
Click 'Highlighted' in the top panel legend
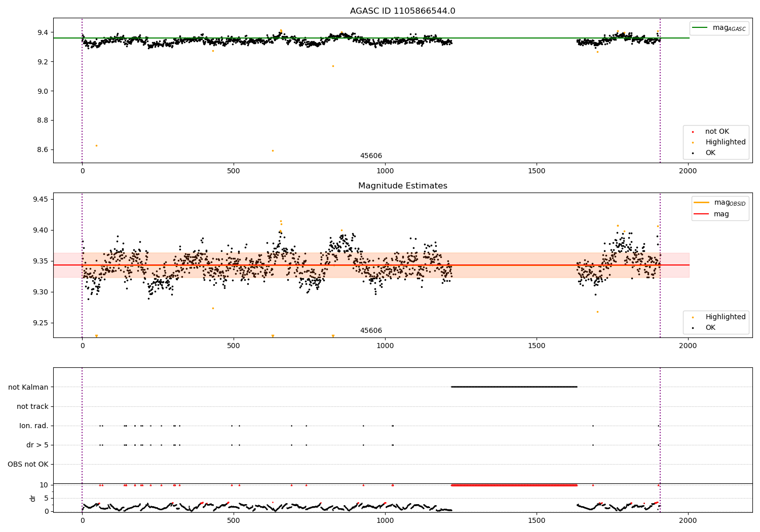point(726,142)
